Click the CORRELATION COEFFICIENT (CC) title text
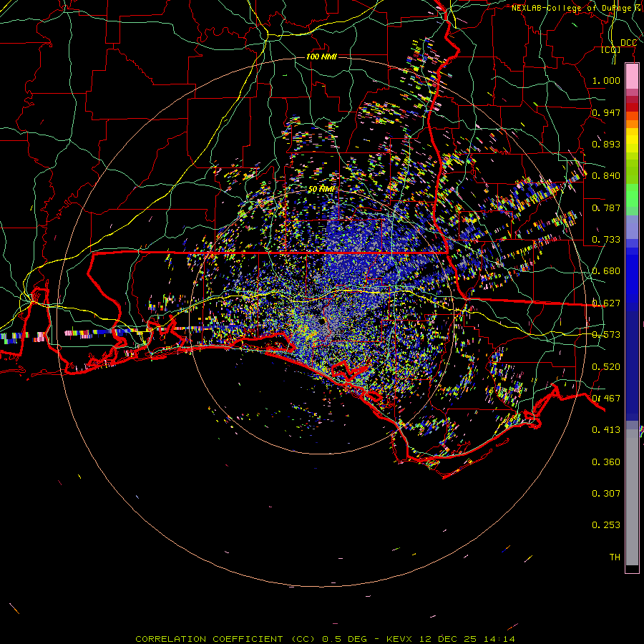 click(225, 639)
